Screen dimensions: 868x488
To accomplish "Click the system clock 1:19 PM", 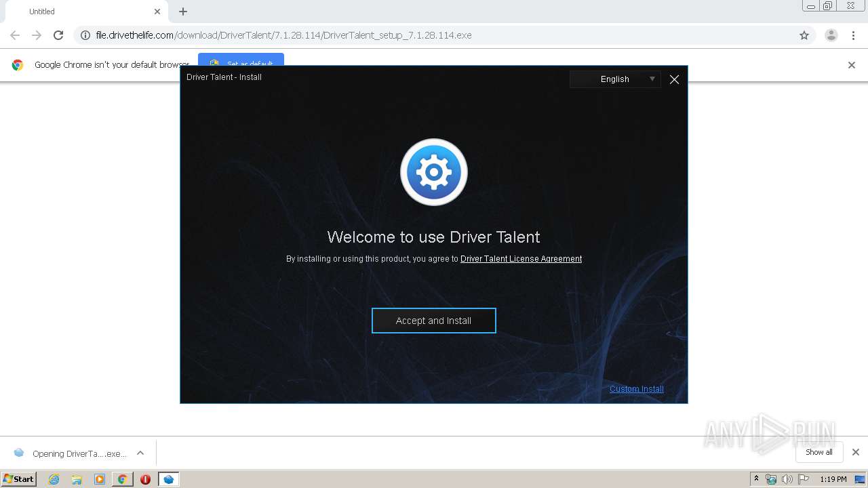I will pos(833,479).
